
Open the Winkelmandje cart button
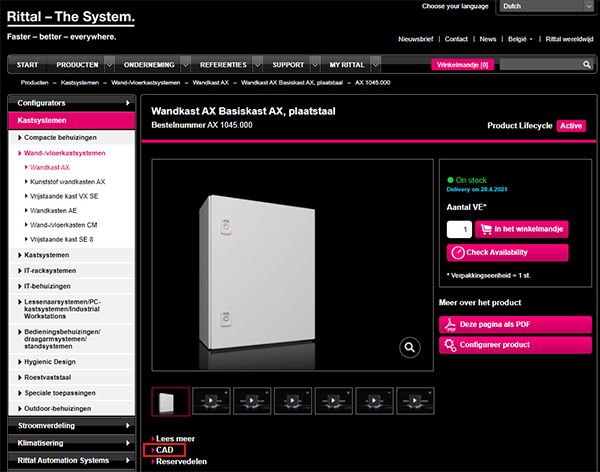click(x=461, y=64)
